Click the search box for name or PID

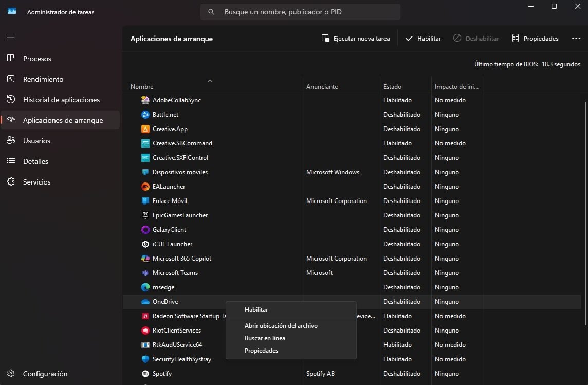(x=300, y=12)
